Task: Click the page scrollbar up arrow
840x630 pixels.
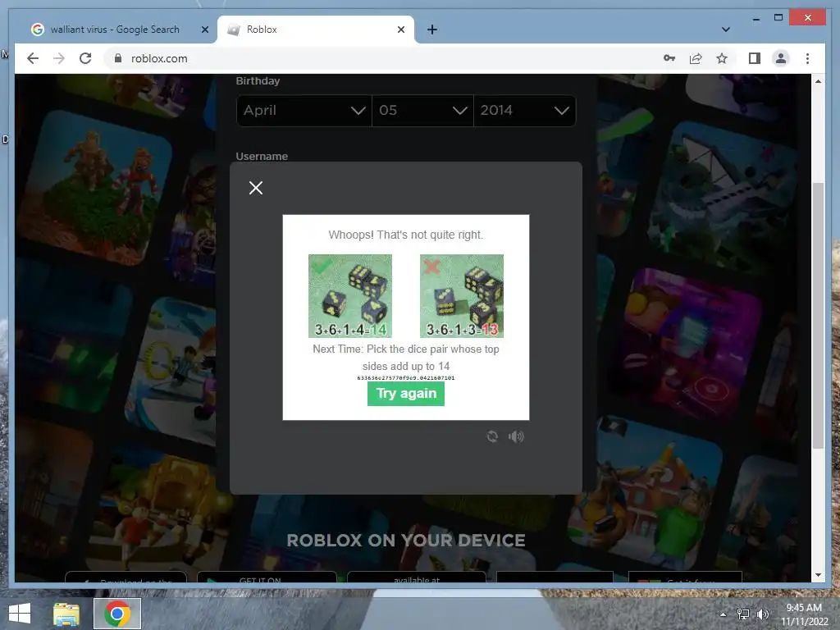Action: [818, 81]
